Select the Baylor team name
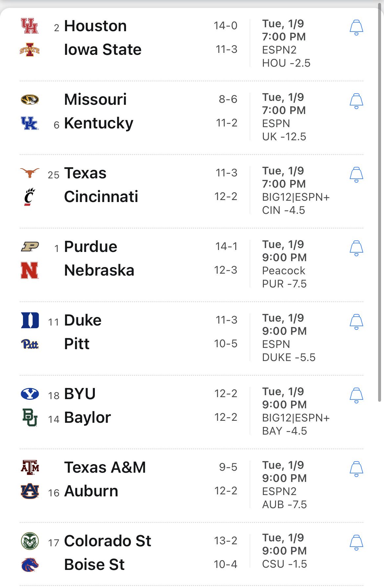 pyautogui.click(x=87, y=418)
